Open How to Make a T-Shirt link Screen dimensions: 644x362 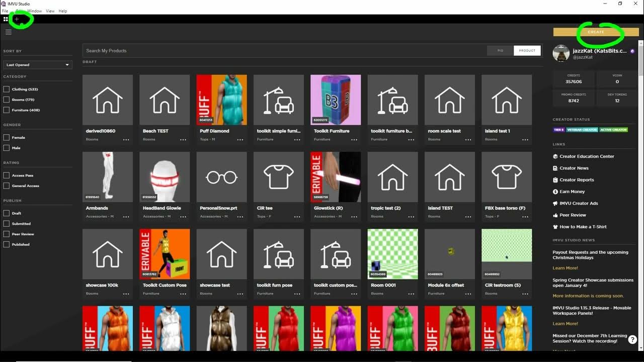click(x=583, y=227)
